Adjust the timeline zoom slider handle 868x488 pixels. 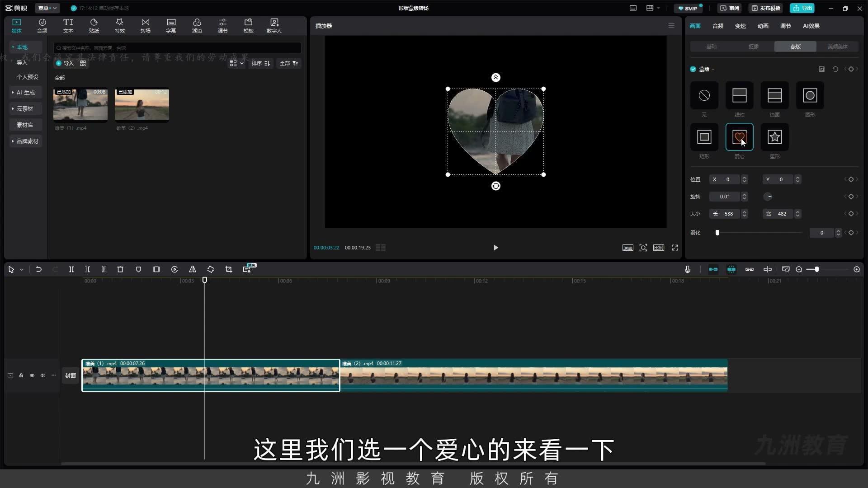(x=816, y=269)
